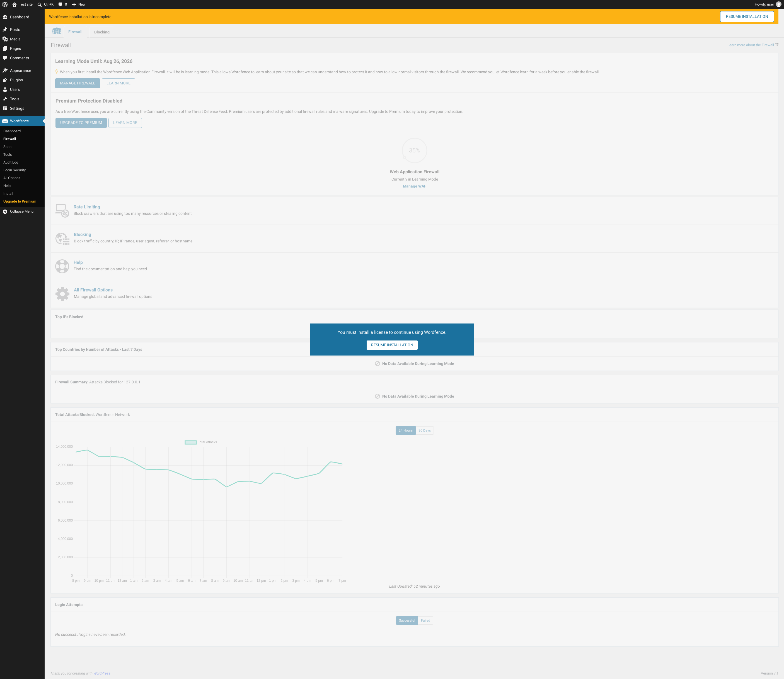Click the Last Updated: 52 minutes ago text

pyautogui.click(x=414, y=586)
